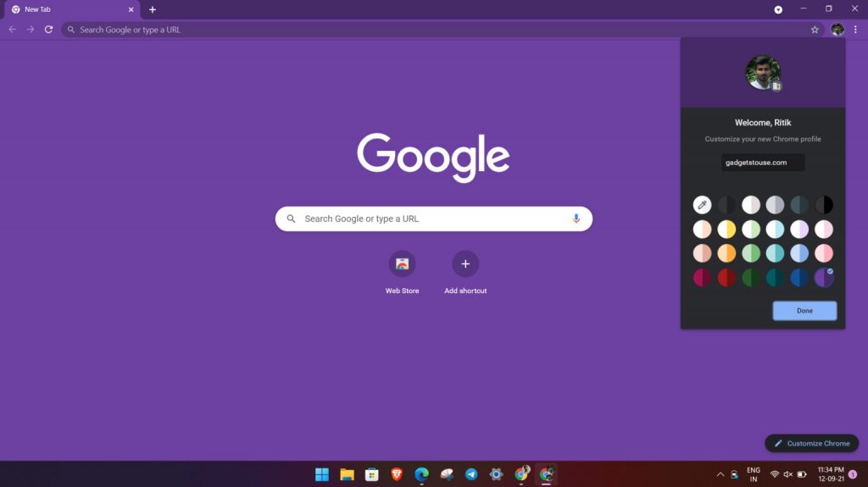Open the Windows Start menu
The width and height of the screenshot is (868, 487).
321,474
